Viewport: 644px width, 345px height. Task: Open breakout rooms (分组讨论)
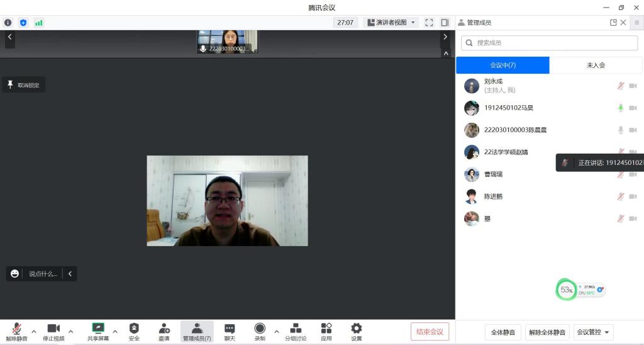[x=296, y=329]
